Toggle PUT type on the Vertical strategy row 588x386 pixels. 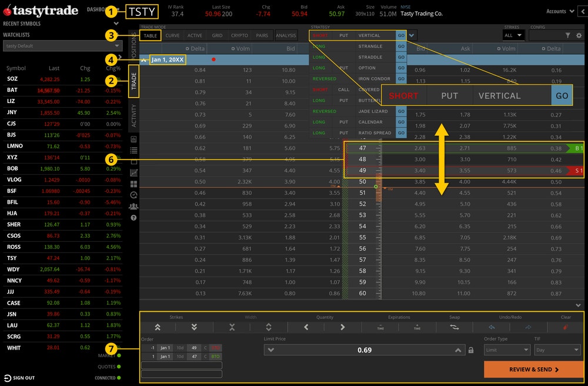[343, 35]
